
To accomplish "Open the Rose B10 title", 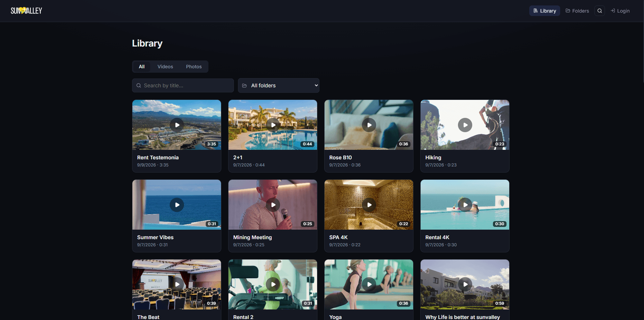I will pos(341,158).
